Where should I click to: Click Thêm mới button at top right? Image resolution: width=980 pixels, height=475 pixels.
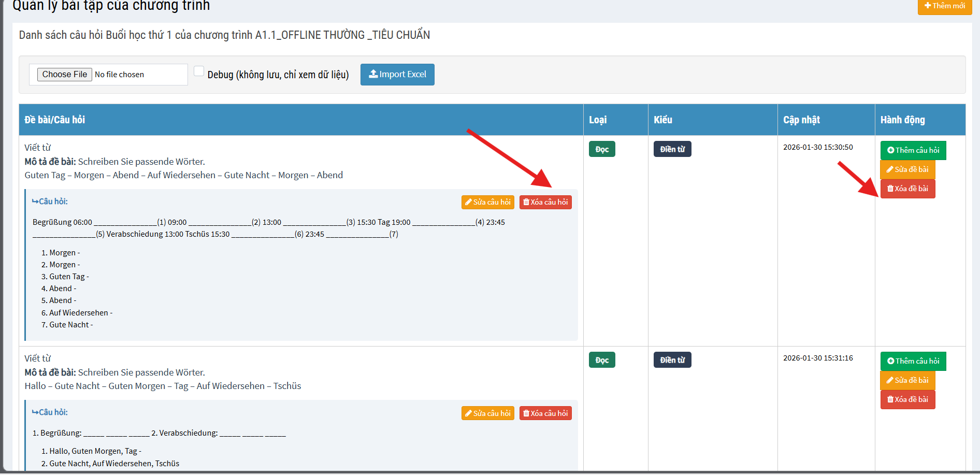944,6
